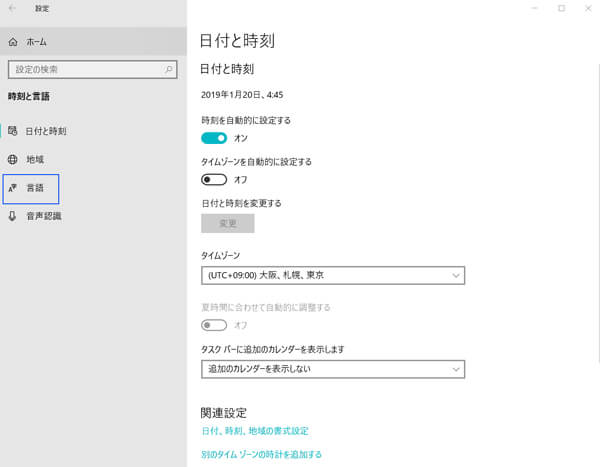
Task: Select ホーム in the sidebar
Action: click(x=93, y=42)
